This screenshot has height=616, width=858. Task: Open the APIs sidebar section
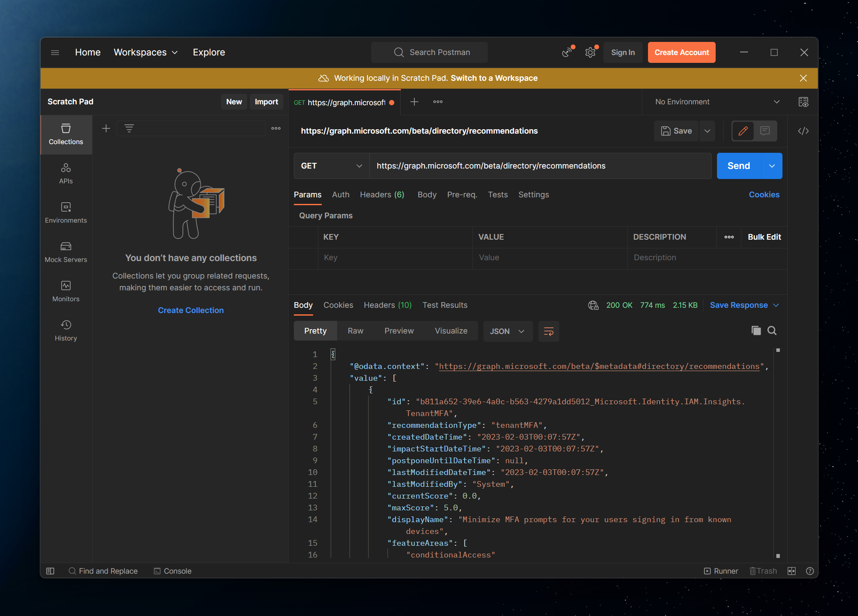[x=66, y=174]
